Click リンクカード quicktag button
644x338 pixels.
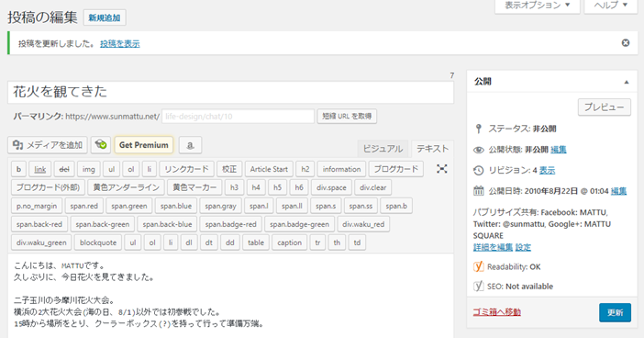[186, 169]
